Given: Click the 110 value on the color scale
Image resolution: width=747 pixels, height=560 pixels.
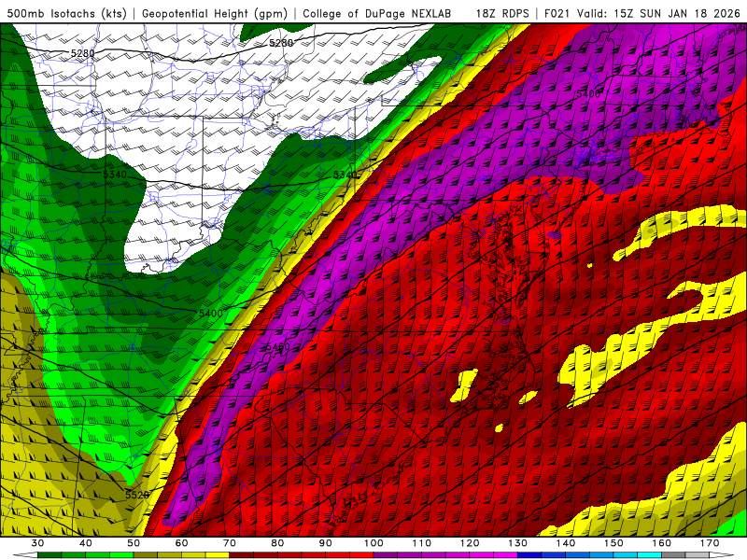Looking at the screenshot, I should tap(422, 543).
